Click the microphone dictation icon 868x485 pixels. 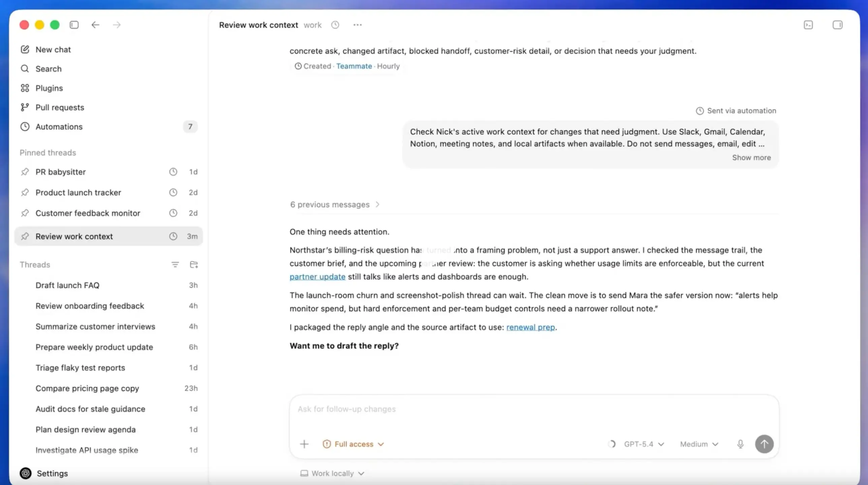[x=740, y=444]
